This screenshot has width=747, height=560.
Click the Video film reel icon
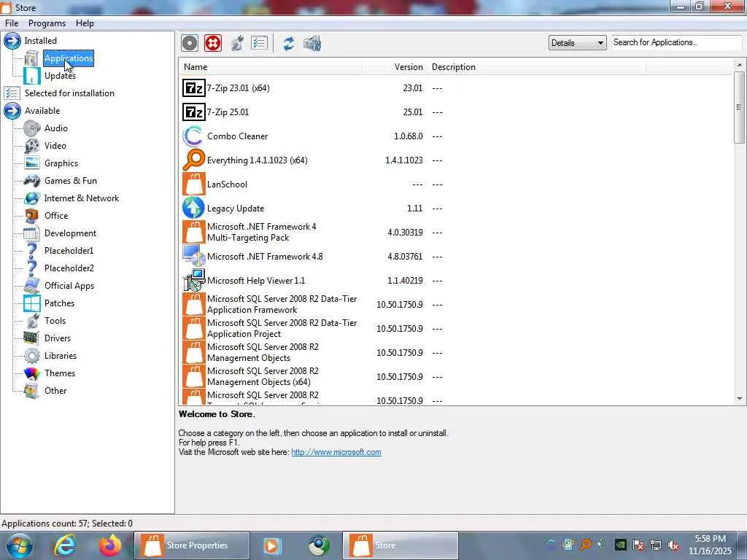[x=32, y=146]
